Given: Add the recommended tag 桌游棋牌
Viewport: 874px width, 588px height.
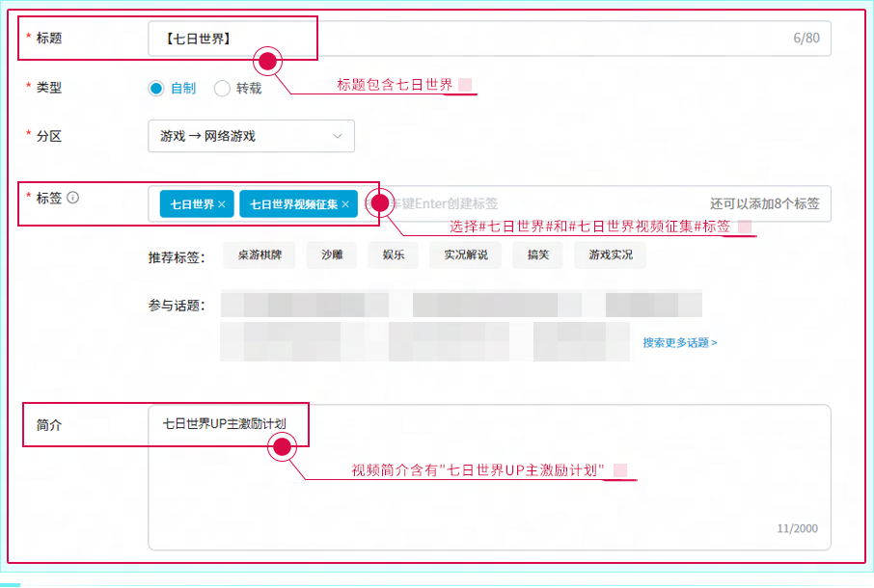Looking at the screenshot, I should tap(259, 255).
